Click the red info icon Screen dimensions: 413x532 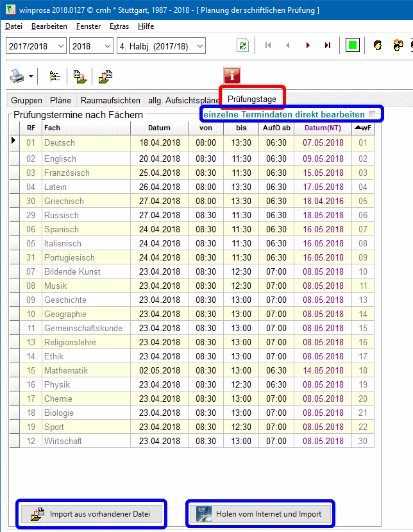[x=232, y=75]
